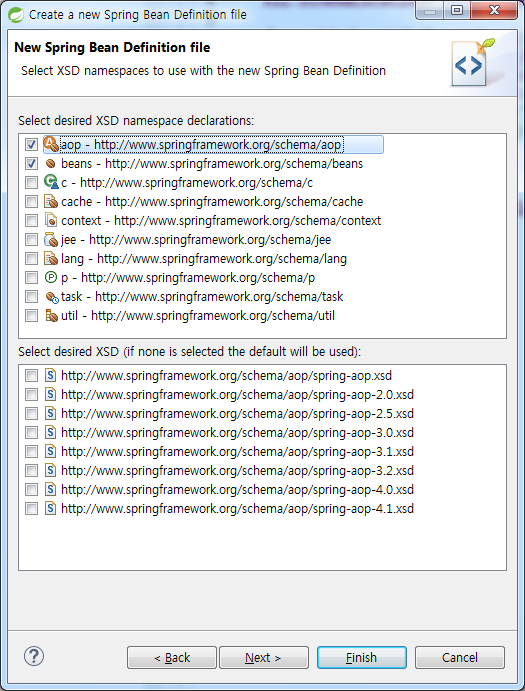Enable the util namespace checkbox
This screenshot has width=525, height=691.
click(x=31, y=316)
